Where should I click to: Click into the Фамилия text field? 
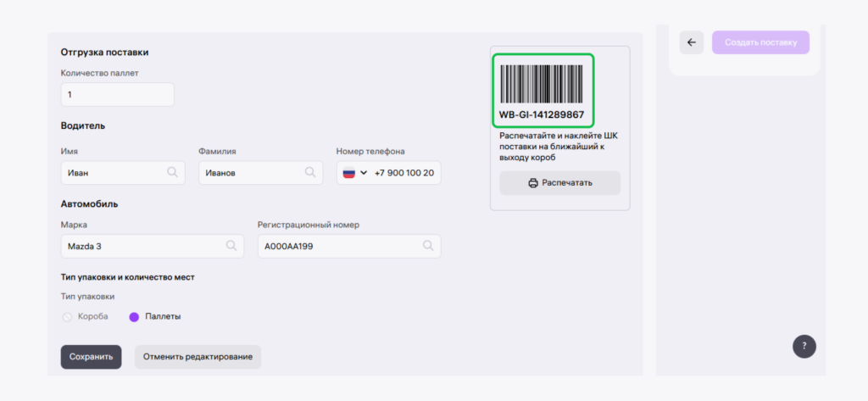[x=250, y=173]
